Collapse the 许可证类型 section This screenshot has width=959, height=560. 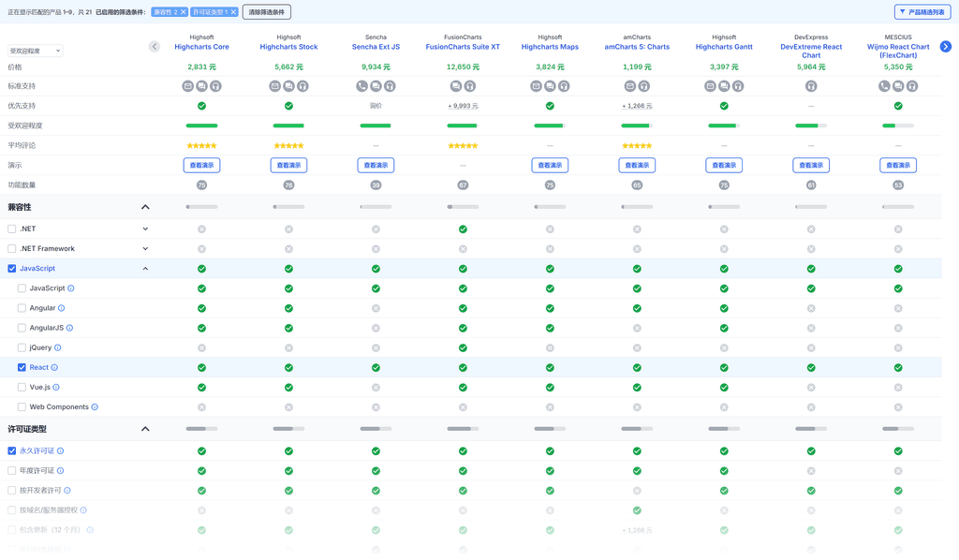[145, 429]
